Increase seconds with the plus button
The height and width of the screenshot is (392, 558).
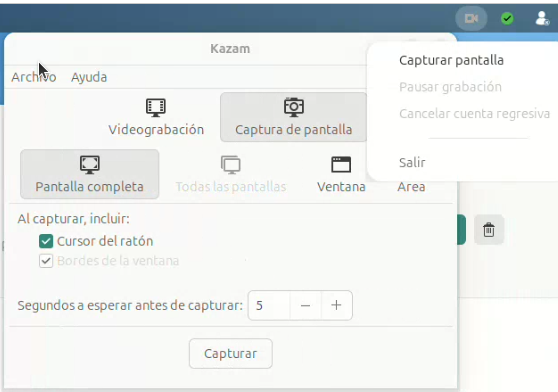tap(336, 305)
